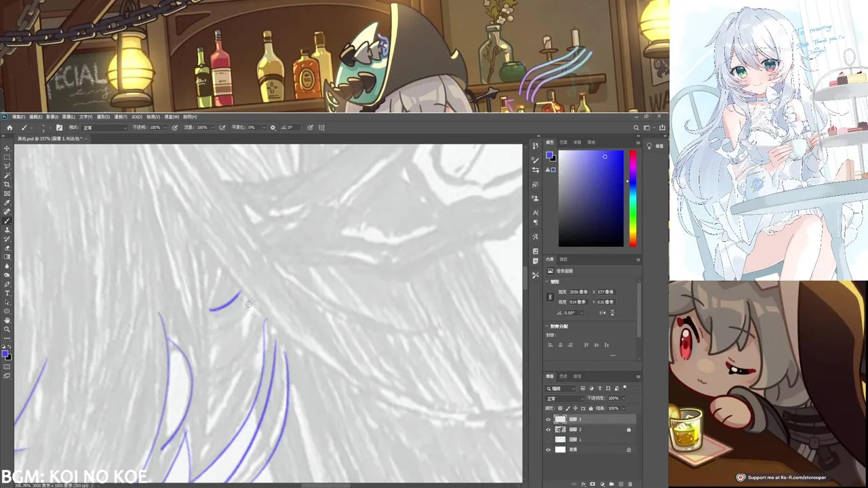
Task: Select the Zoom tool
Action: tap(7, 329)
